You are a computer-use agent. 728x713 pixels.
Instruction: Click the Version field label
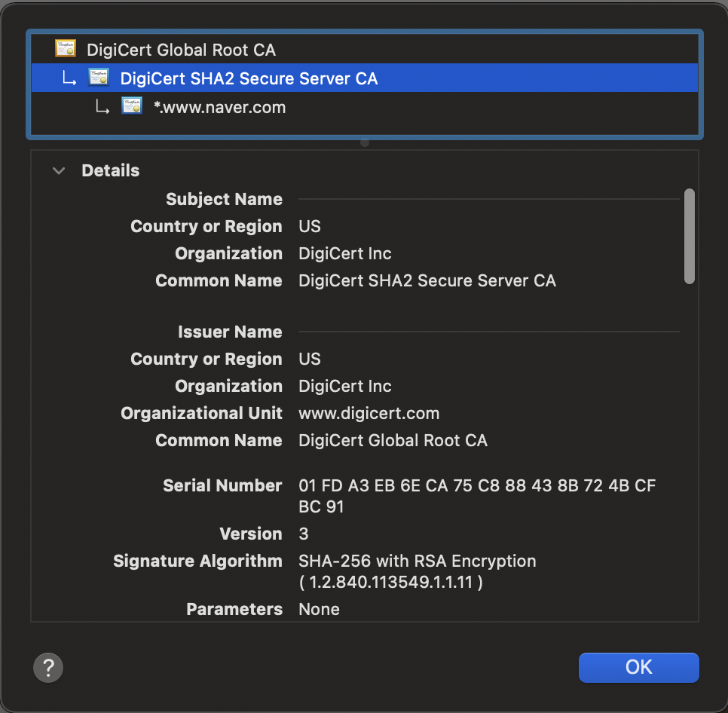(x=251, y=534)
